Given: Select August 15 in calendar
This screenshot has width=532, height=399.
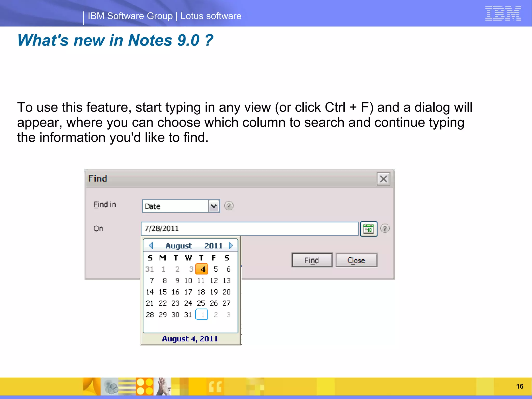Looking at the screenshot, I should 163,292.
